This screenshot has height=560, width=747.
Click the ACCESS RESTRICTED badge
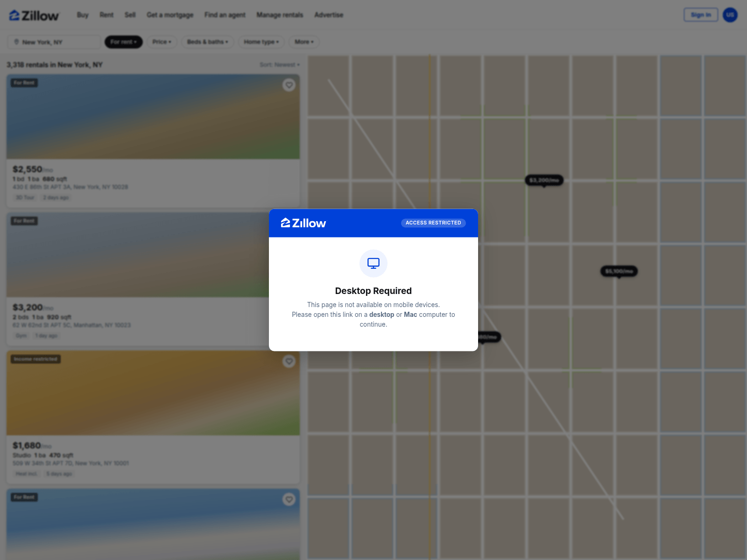click(433, 223)
